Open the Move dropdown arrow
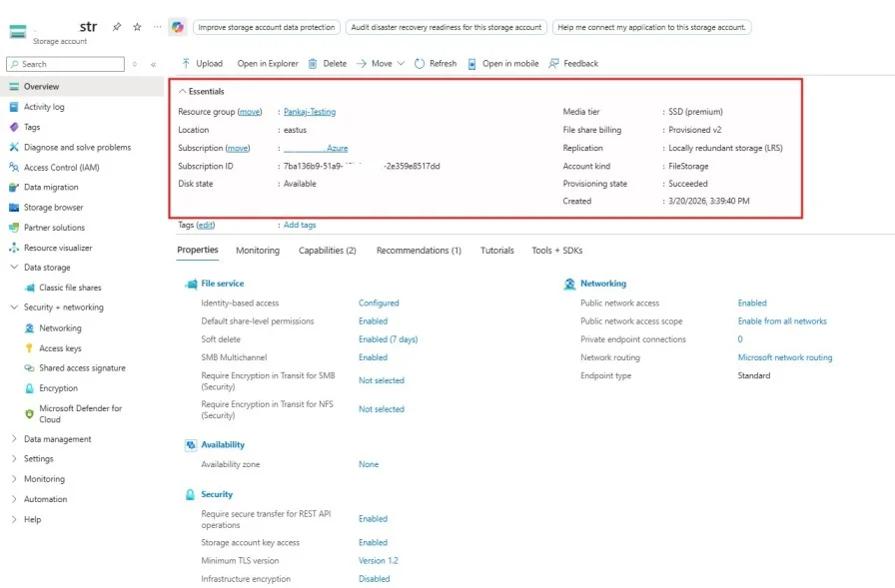This screenshot has height=588, width=895. pyautogui.click(x=401, y=63)
